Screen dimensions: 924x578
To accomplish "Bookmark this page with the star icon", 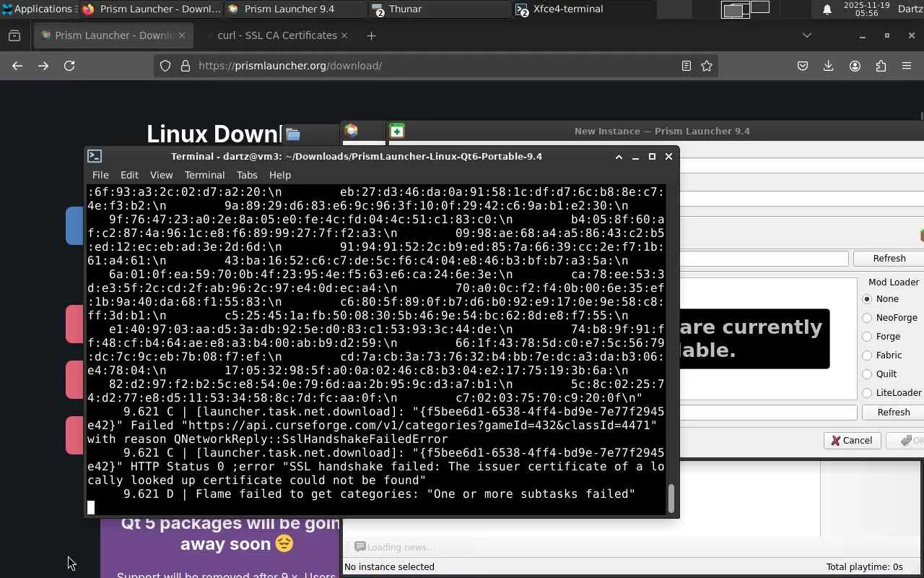I will (x=707, y=66).
